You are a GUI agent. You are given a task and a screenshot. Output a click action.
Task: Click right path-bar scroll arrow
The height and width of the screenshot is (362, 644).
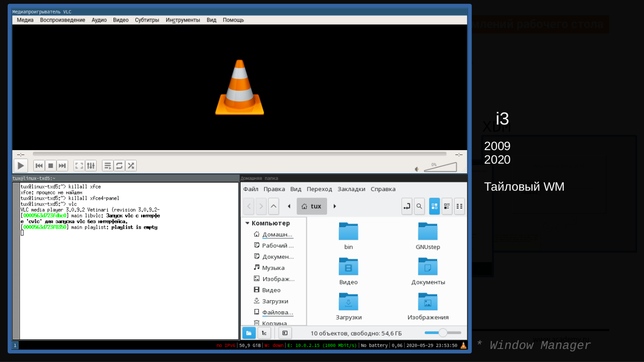click(x=334, y=206)
